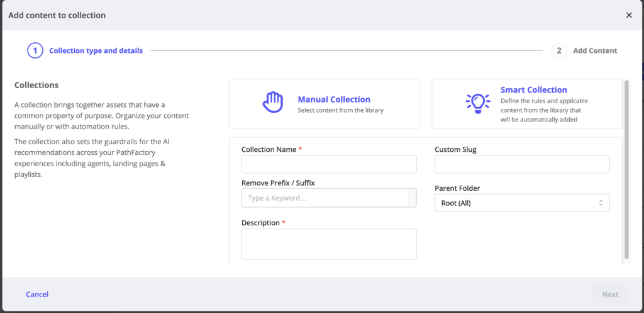This screenshot has height=313, width=644.
Task: Open the Remove Prefix / Suffix keyword box
Action: coord(324,198)
